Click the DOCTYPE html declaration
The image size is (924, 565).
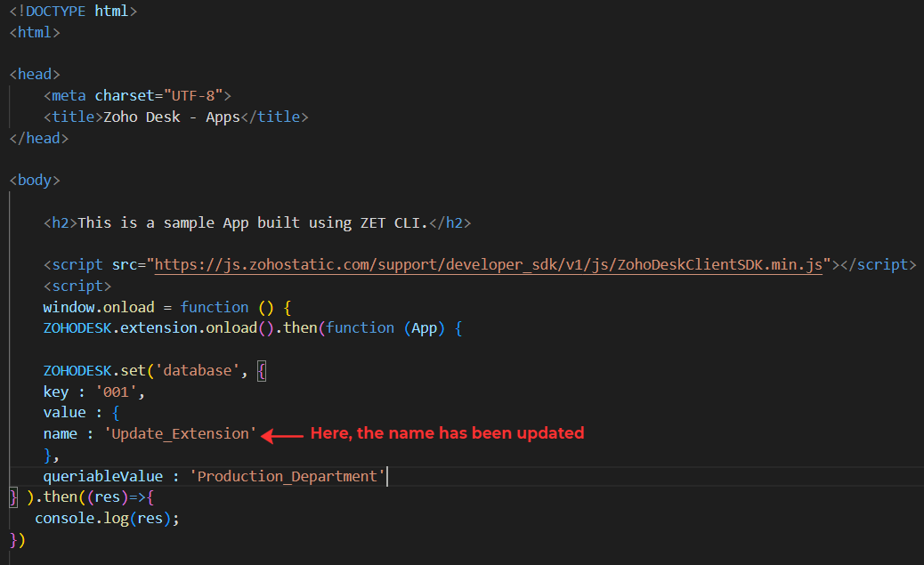(73, 12)
